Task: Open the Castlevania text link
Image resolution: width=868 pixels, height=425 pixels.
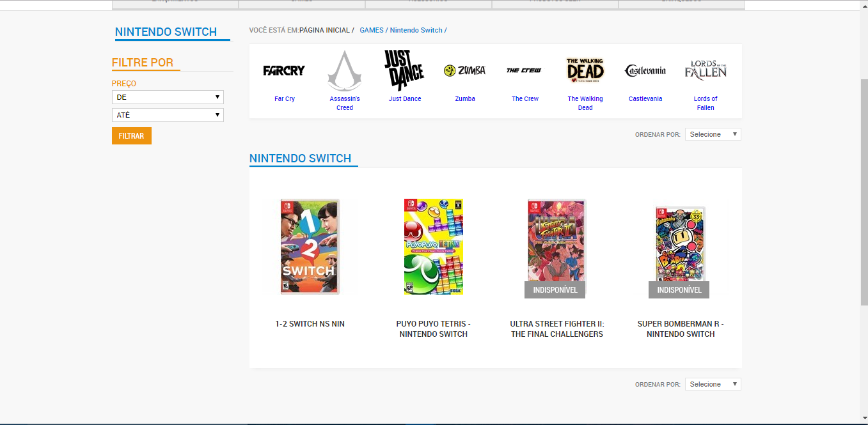Action: click(645, 98)
